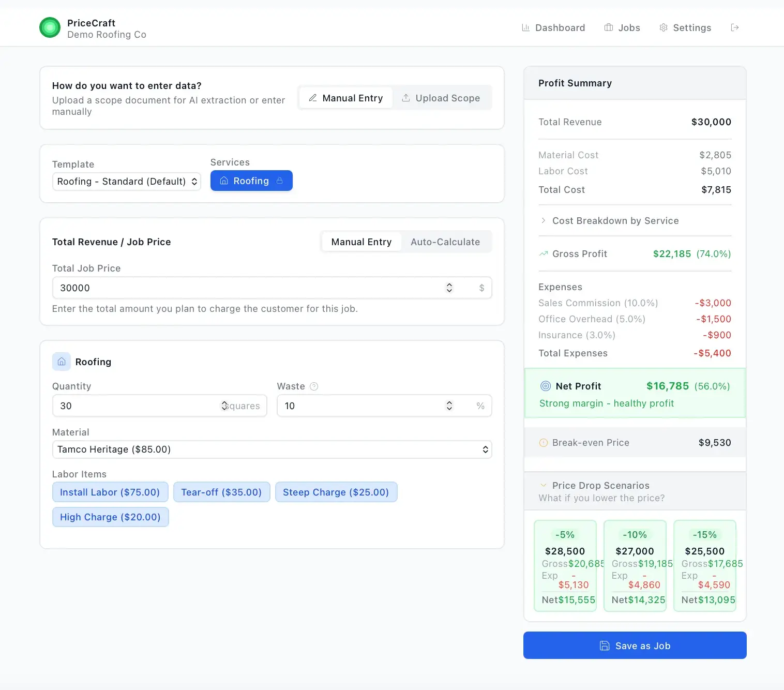Viewport: 784px width, 690px height.
Task: Open the Template dropdown
Action: pyautogui.click(x=127, y=182)
